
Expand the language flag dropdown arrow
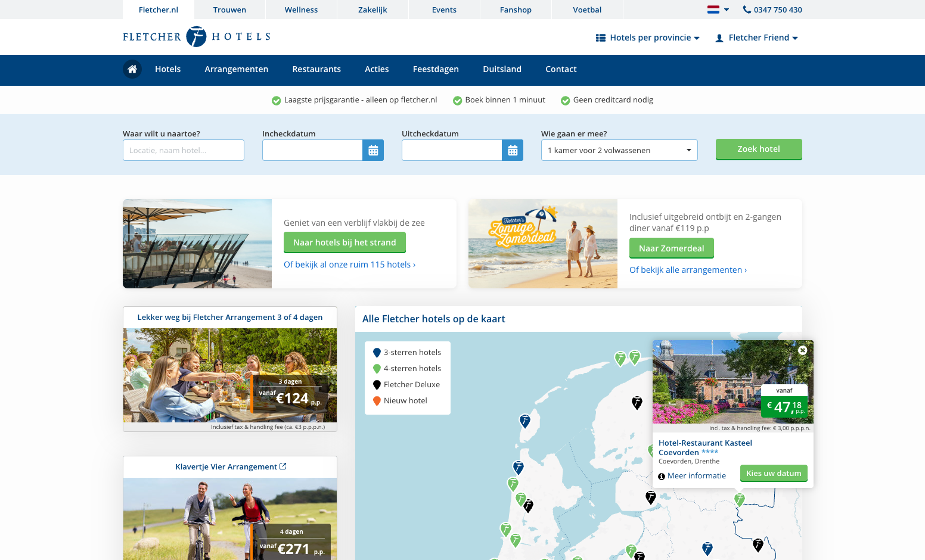tap(727, 10)
